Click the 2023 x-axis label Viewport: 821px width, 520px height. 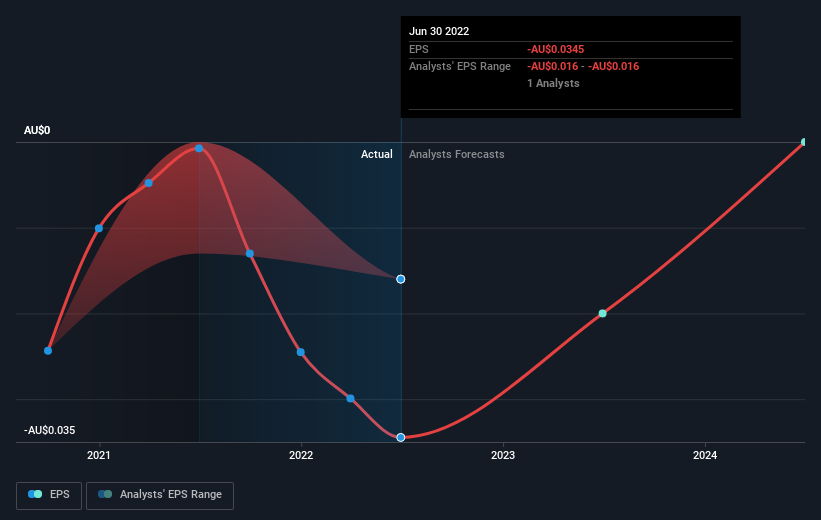(503, 456)
